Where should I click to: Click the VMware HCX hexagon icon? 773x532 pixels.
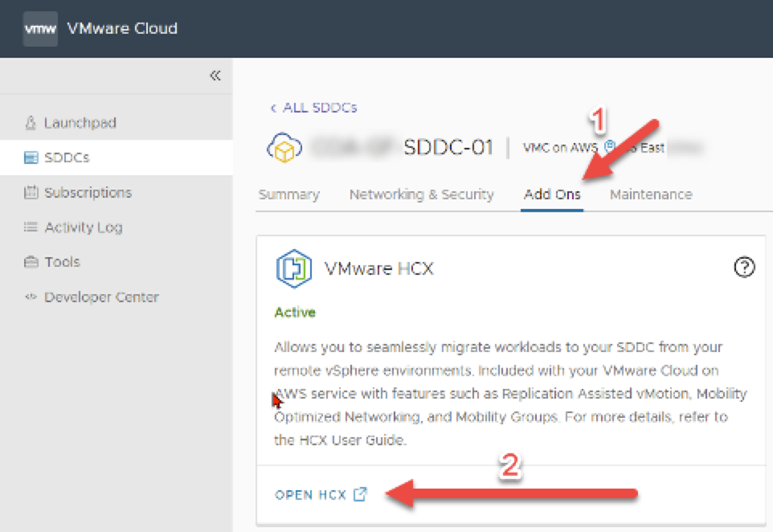click(x=294, y=268)
